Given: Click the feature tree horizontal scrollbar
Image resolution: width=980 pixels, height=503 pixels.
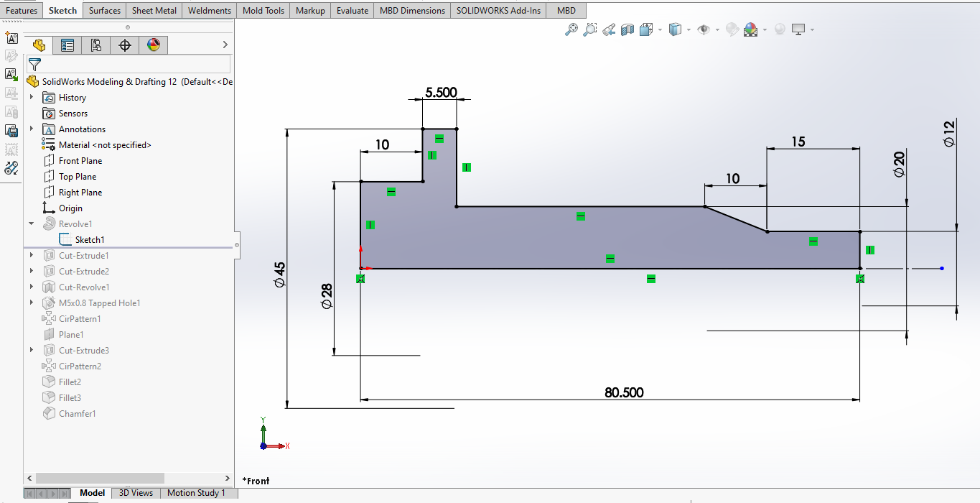Looking at the screenshot, I should [x=100, y=478].
